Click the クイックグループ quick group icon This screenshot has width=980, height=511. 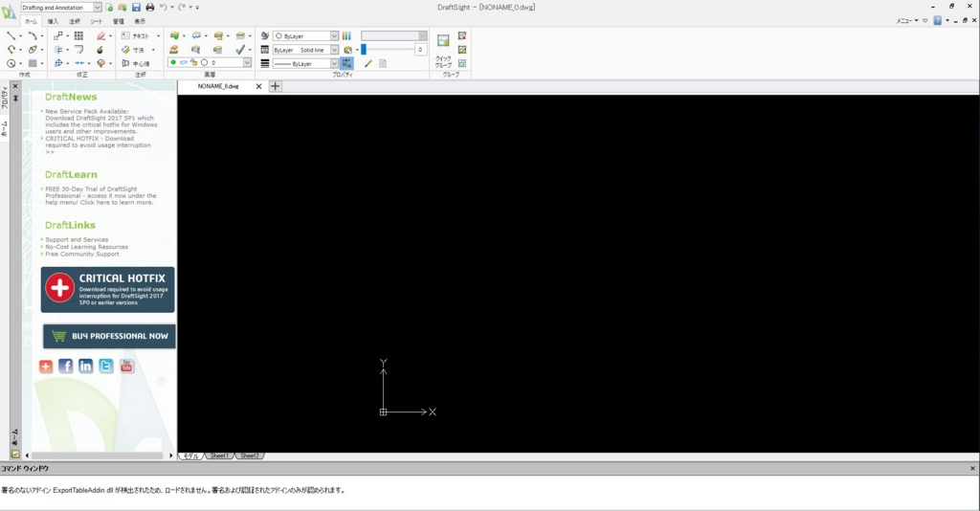point(443,50)
